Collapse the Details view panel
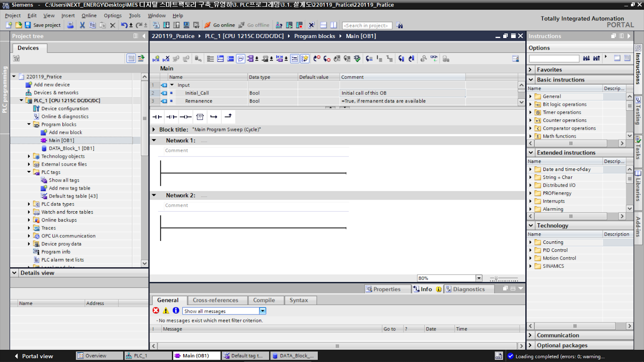The width and height of the screenshot is (644, 362). click(14, 273)
